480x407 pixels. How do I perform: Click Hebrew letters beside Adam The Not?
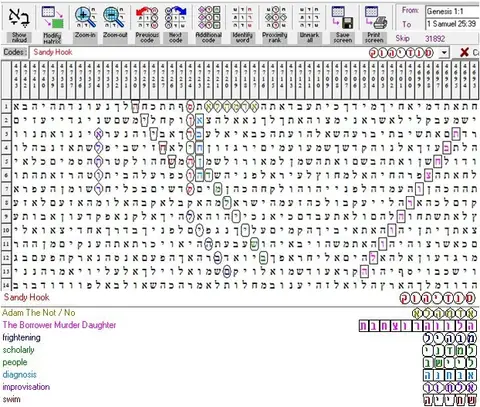(x=444, y=313)
